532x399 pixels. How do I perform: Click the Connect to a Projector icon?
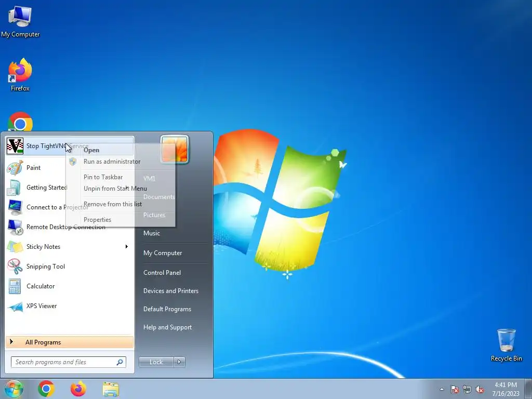[15, 207]
